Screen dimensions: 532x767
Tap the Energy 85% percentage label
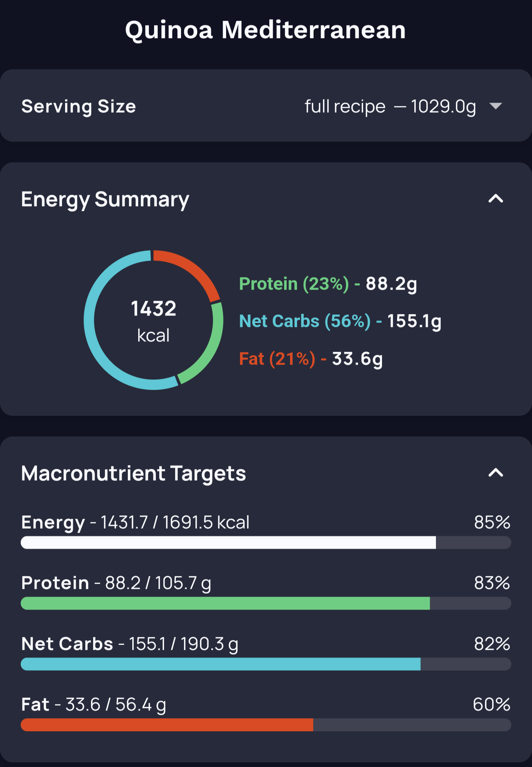(x=492, y=522)
